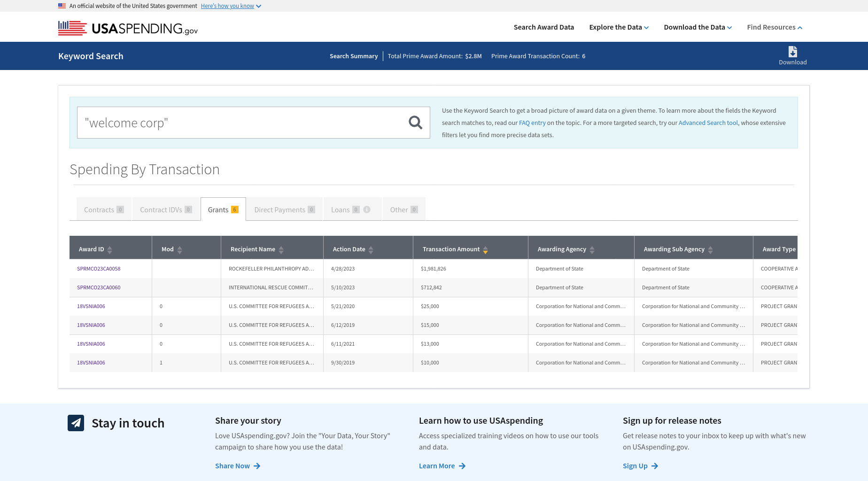Switch to the Other tab

click(404, 209)
